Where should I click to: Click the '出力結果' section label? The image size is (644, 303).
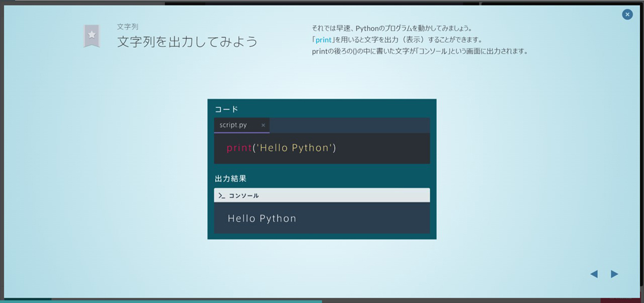pos(231,178)
